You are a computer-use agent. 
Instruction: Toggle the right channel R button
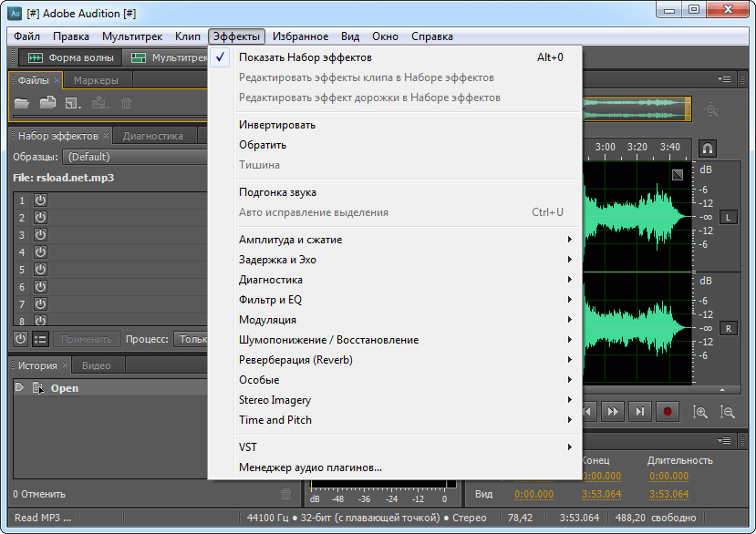728,329
